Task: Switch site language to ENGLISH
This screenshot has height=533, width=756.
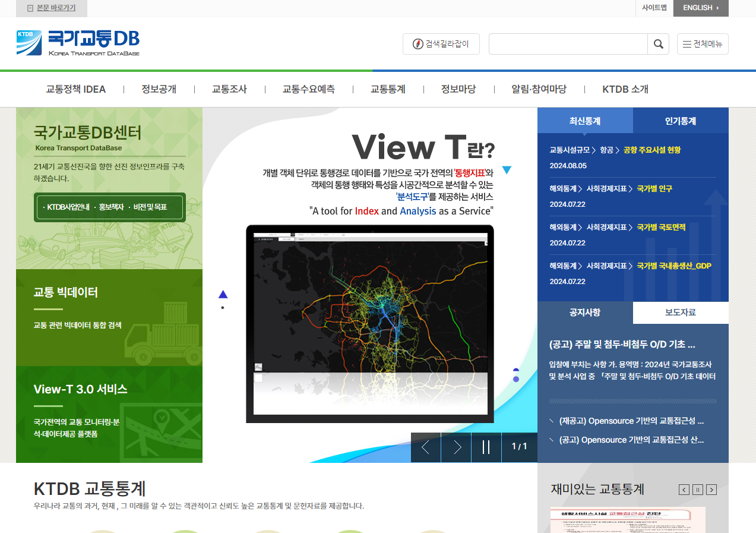Action: coord(701,8)
